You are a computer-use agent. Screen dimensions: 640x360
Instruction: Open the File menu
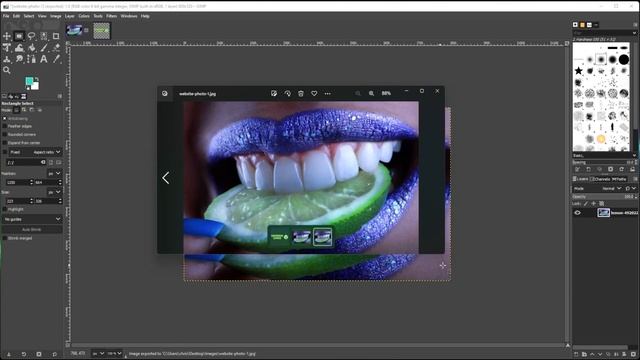point(6,16)
